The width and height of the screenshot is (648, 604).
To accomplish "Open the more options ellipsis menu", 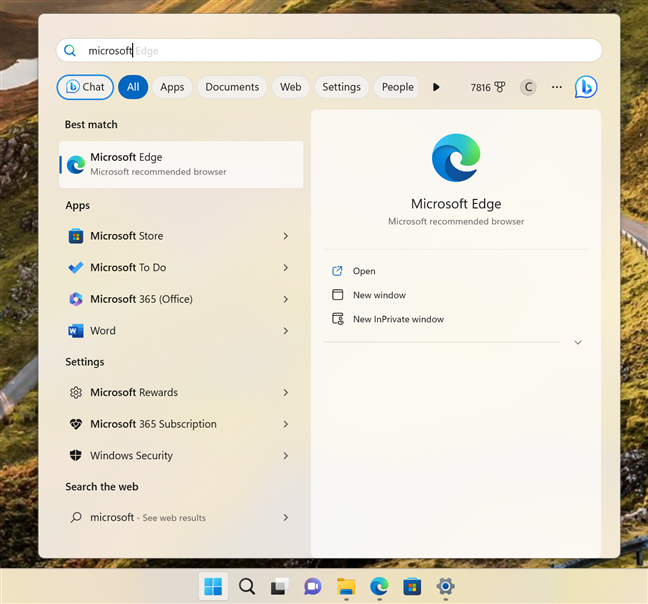I will tap(557, 87).
